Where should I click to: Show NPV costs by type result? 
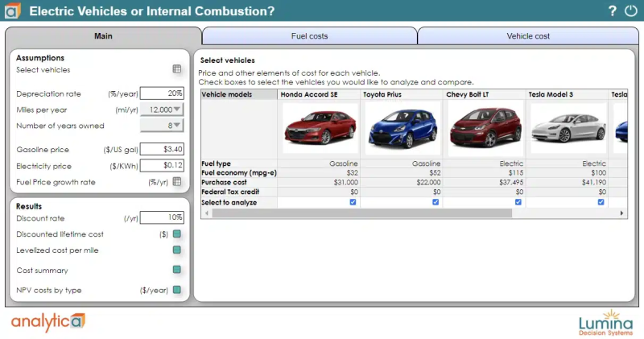coord(177,290)
